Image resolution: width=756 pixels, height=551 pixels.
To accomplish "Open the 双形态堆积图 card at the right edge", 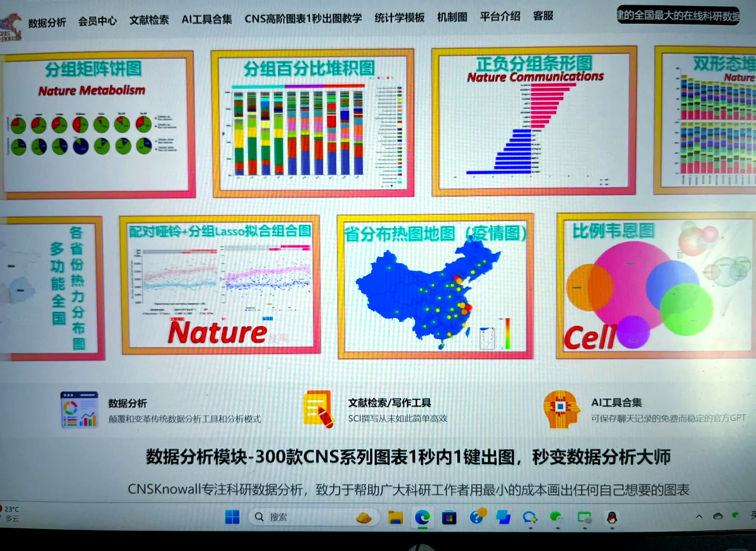I will pyautogui.click(x=706, y=120).
